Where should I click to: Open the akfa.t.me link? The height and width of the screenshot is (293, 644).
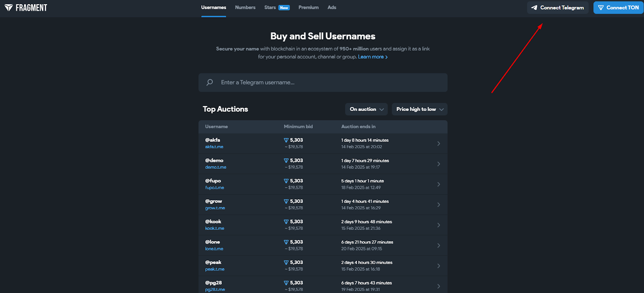click(214, 147)
